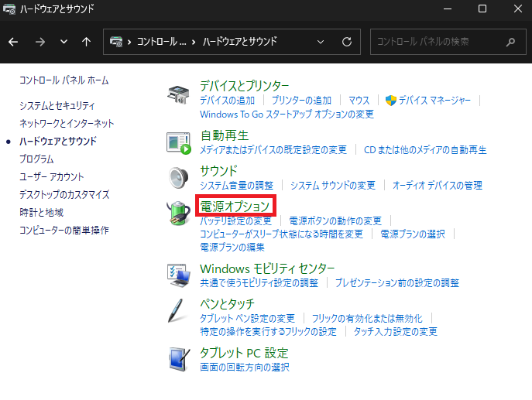Screen dimensions: 532x400
Task: Click the Power Options (電源オプション) battery icon
Action: 180,215
